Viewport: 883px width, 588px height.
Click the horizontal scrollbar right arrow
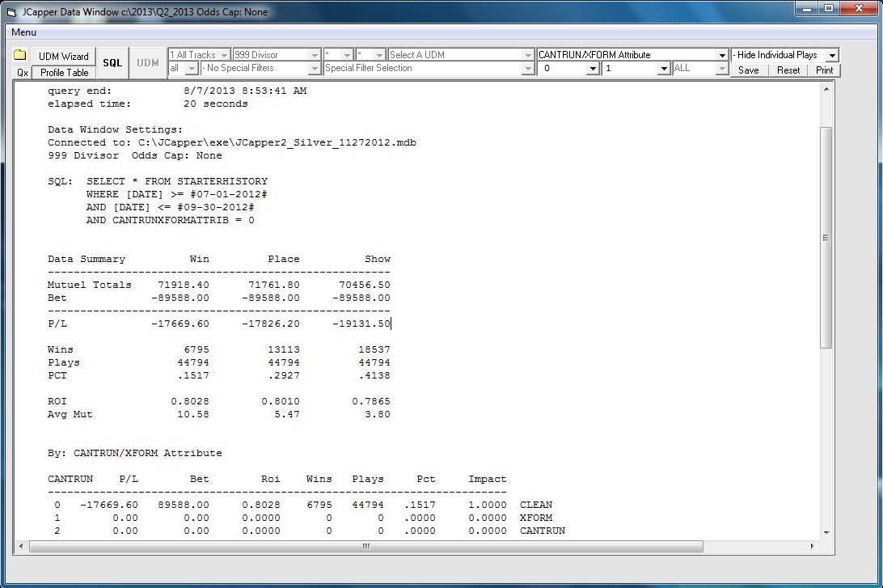pyautogui.click(x=813, y=546)
